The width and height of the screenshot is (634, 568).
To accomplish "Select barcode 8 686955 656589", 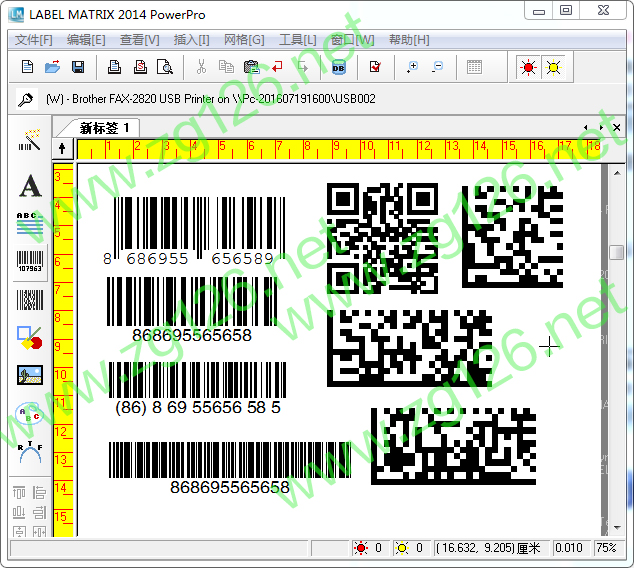I will [x=194, y=231].
